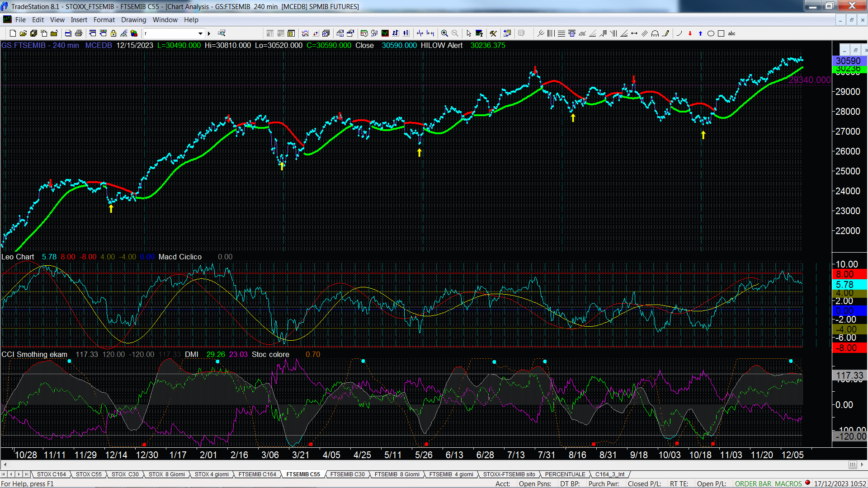
Task: Select the double-headed horizontal arrow tool
Action: click(x=634, y=33)
